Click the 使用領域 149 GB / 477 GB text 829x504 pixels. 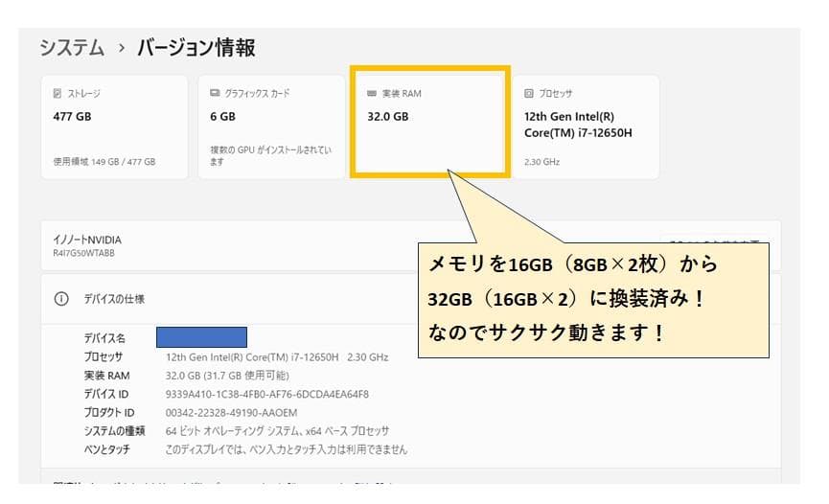tap(104, 161)
